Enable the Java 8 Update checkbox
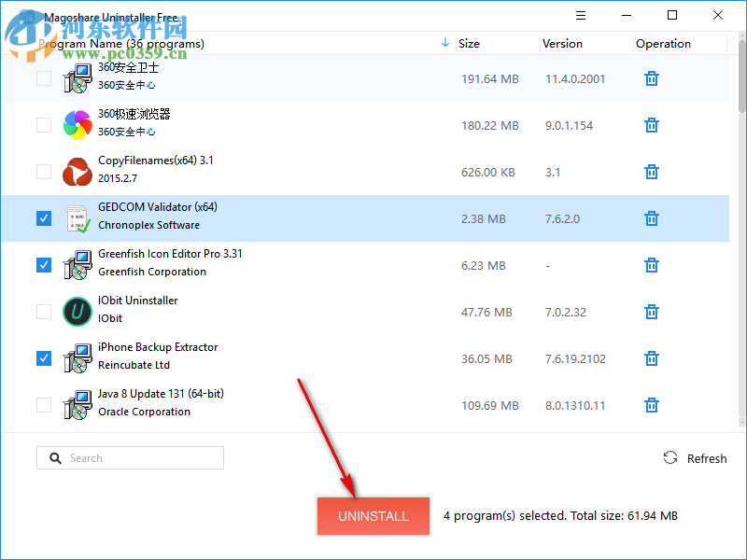 tap(43, 405)
